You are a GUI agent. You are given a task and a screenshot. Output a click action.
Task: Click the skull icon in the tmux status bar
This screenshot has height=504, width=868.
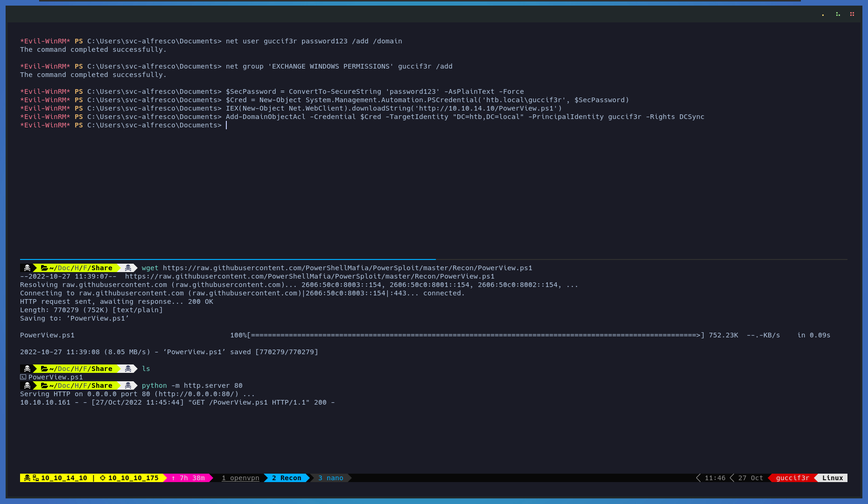pyautogui.click(x=27, y=478)
